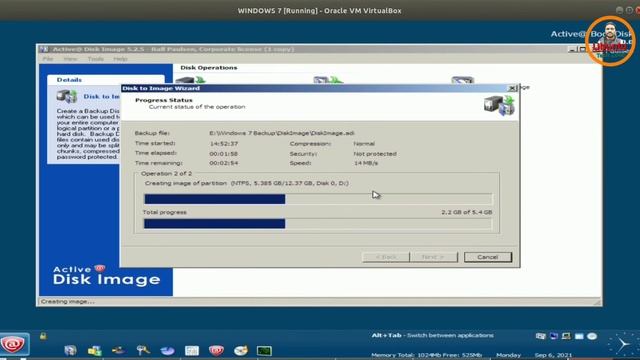The image size is (640, 360).
Task: Click the Alt+Tab hint text
Action: pyautogui.click(x=433, y=335)
